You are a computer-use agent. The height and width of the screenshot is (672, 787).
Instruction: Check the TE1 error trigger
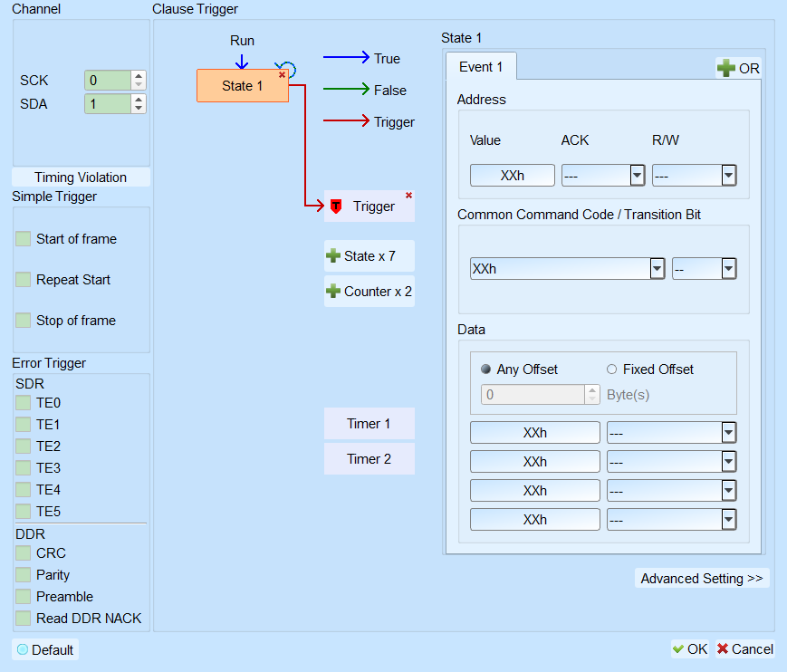point(23,425)
